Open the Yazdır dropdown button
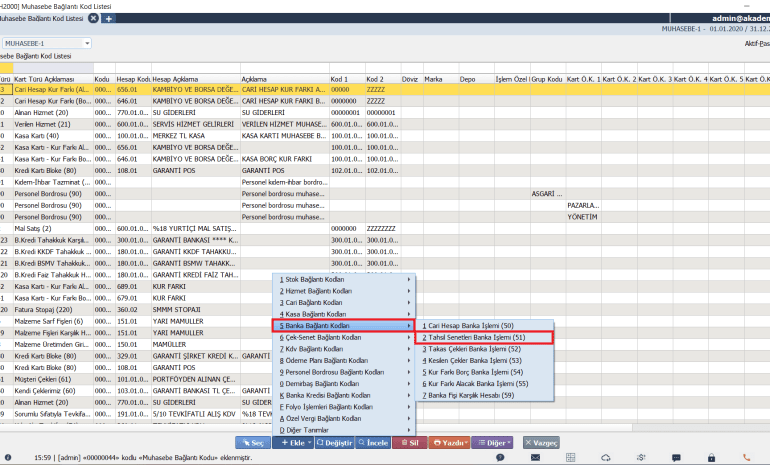Viewport: 770px width, 465px height. click(x=449, y=442)
